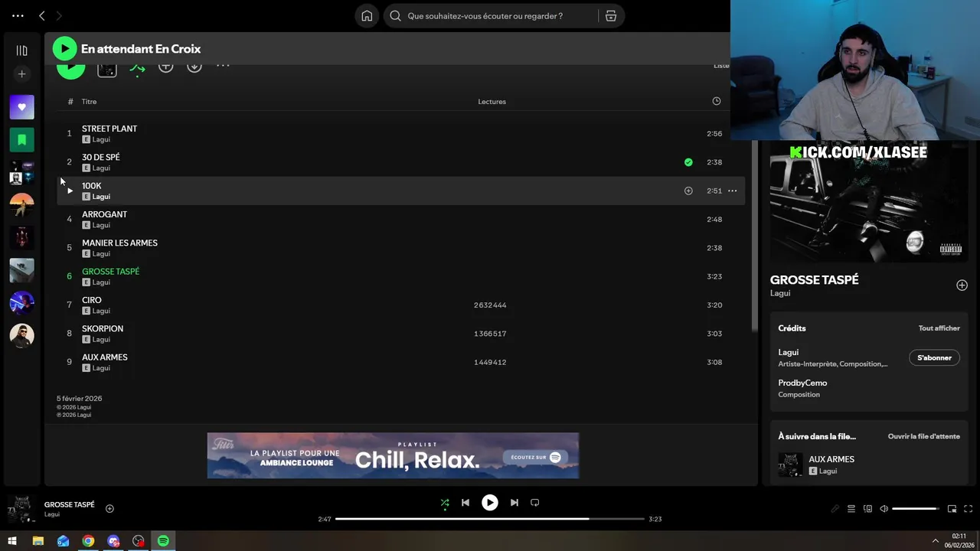Open Discord from the taskbar
The image size is (980, 551).
click(x=113, y=541)
